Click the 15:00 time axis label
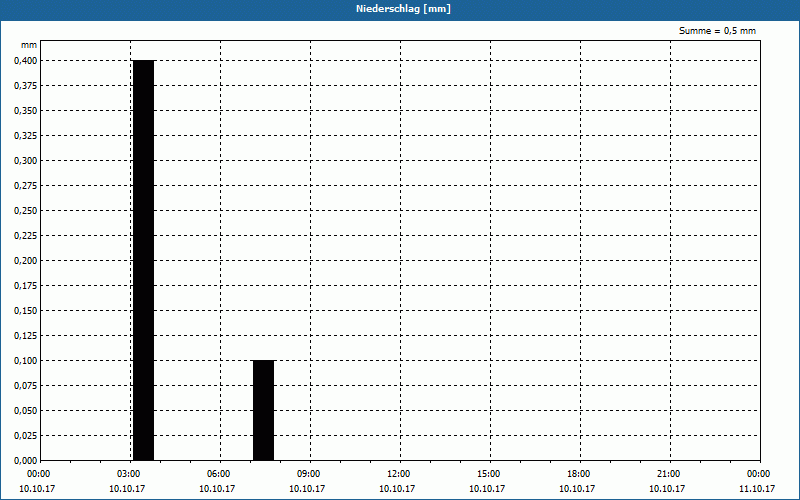This screenshot has height=500, width=800. (x=489, y=474)
